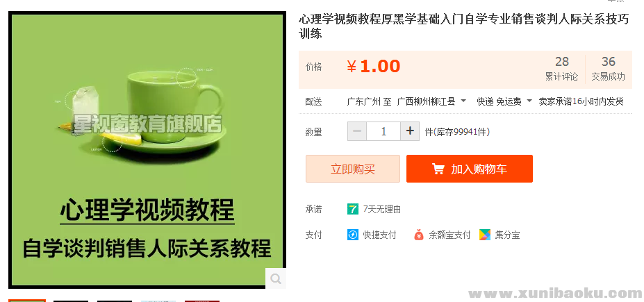This screenshot has width=644, height=302.
Task: Select the second product thumbnail below image
Action: [x=71, y=301]
